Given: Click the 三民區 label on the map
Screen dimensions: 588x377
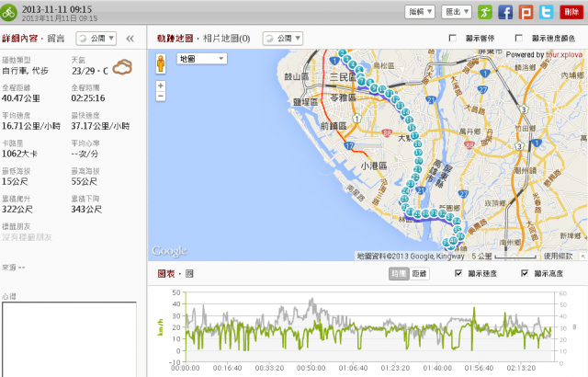Looking at the screenshot, I should [343, 77].
